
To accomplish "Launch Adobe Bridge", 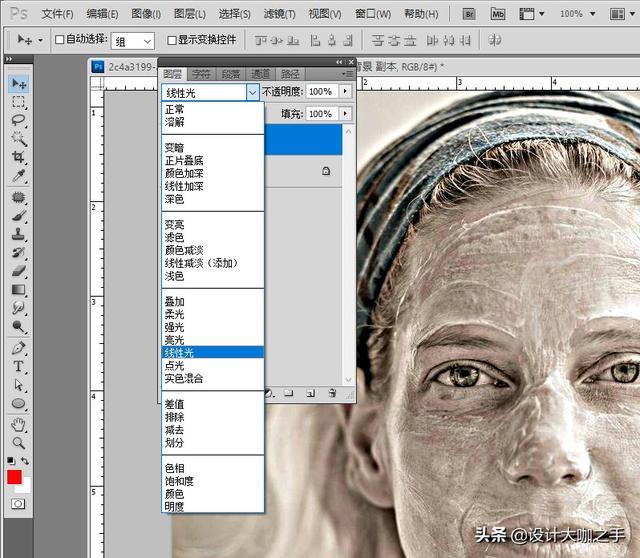I will pos(469,15).
